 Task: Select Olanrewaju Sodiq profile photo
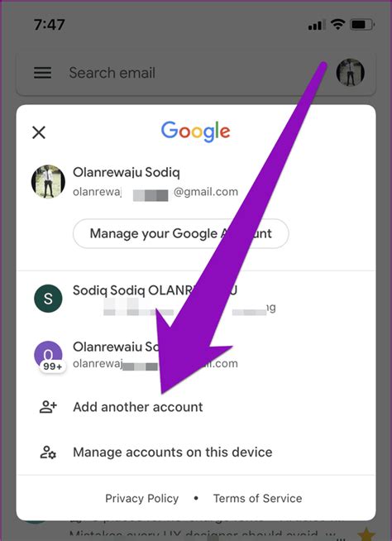[48, 181]
